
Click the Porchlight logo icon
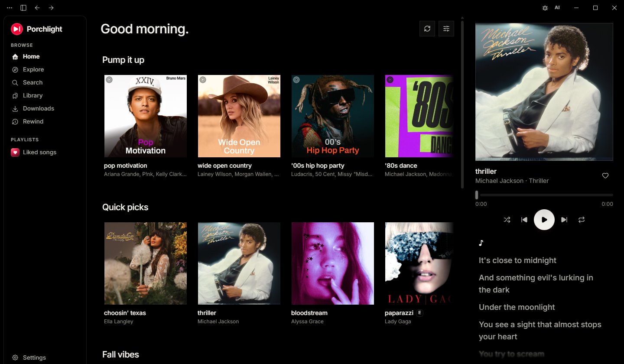16,29
